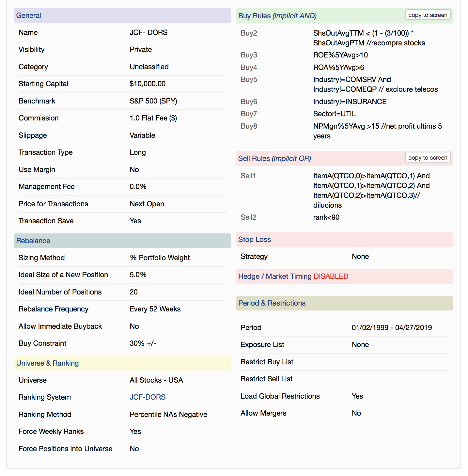The width and height of the screenshot is (468, 476).
Task: Open the JCF-DORS ranking system link
Action: [148, 397]
